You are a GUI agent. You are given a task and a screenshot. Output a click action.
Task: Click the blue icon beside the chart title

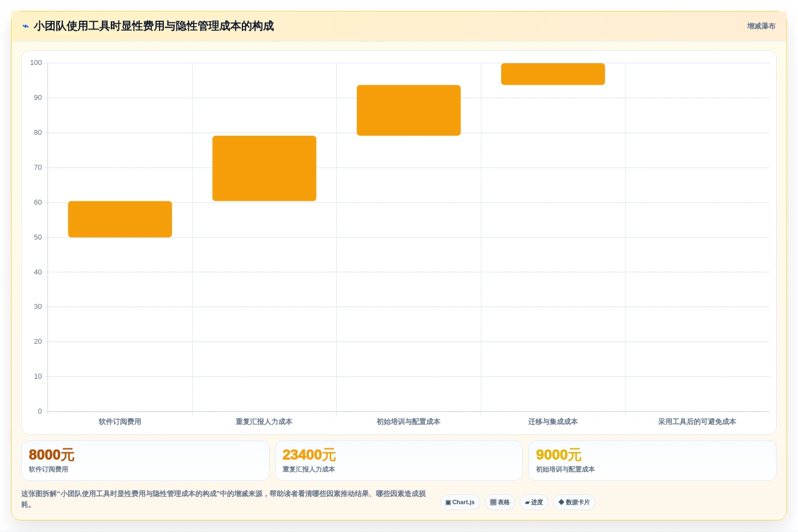point(25,26)
